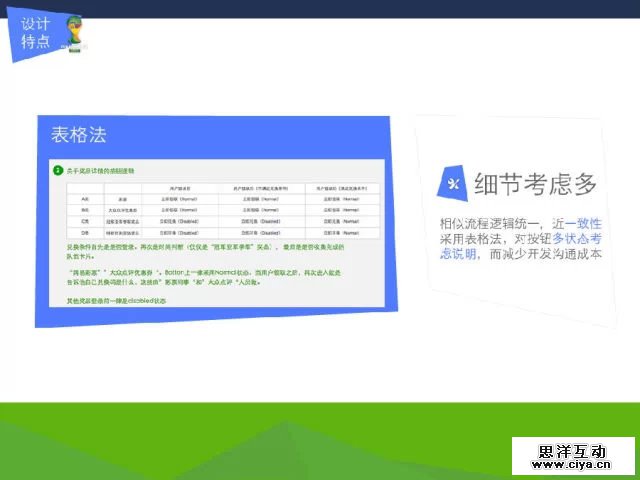This screenshot has width=640, height=480.
Task: Click the 细节考虑多 heading
Action: [x=536, y=184]
